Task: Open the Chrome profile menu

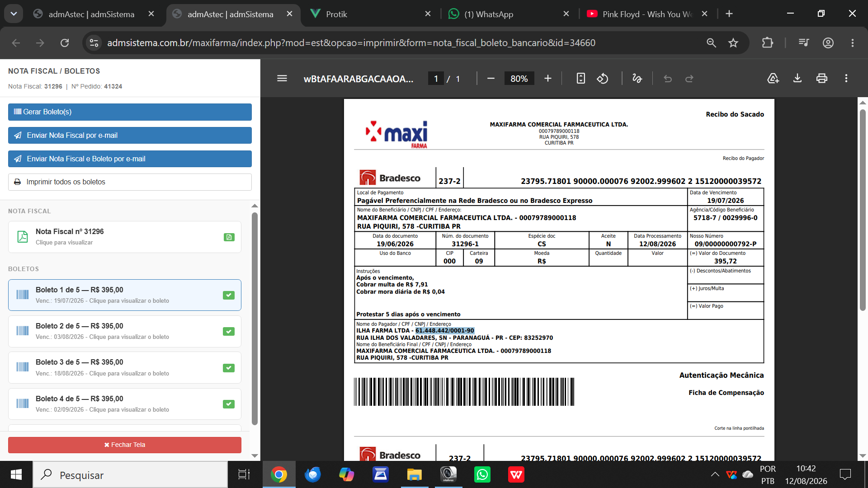Action: click(x=828, y=43)
